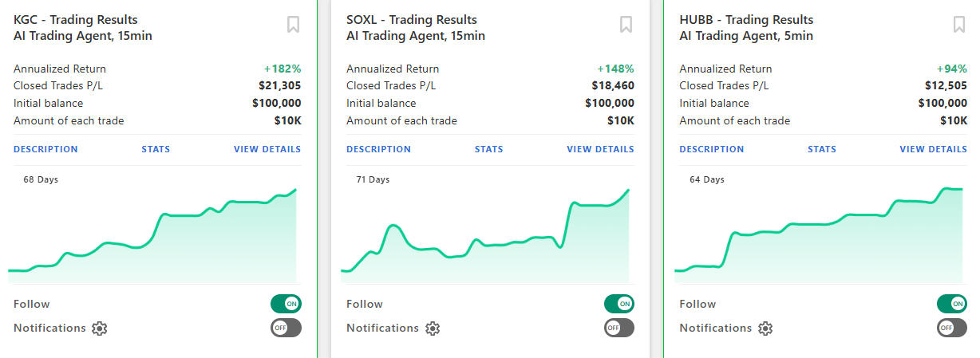Click View Details for SOXL

(x=600, y=149)
